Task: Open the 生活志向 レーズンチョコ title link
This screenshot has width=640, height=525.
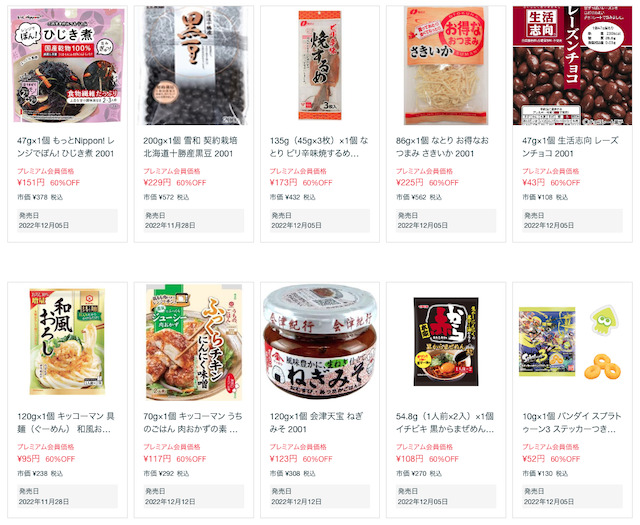Action: coord(570,147)
